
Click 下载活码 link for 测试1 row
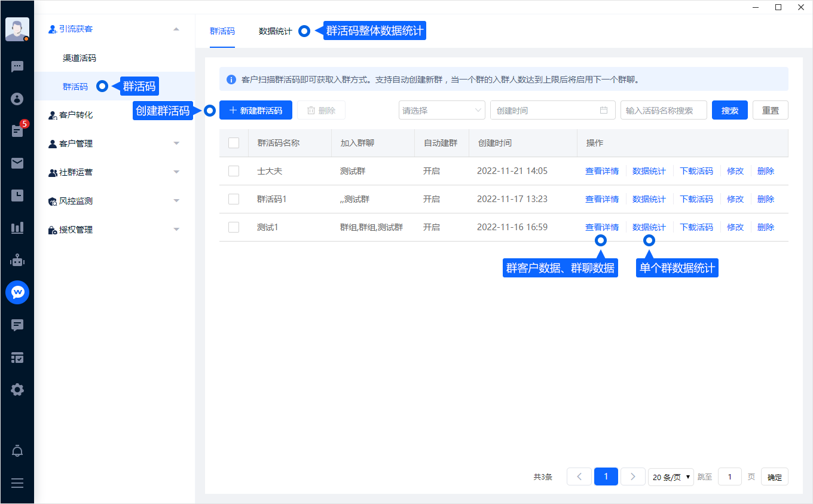696,227
